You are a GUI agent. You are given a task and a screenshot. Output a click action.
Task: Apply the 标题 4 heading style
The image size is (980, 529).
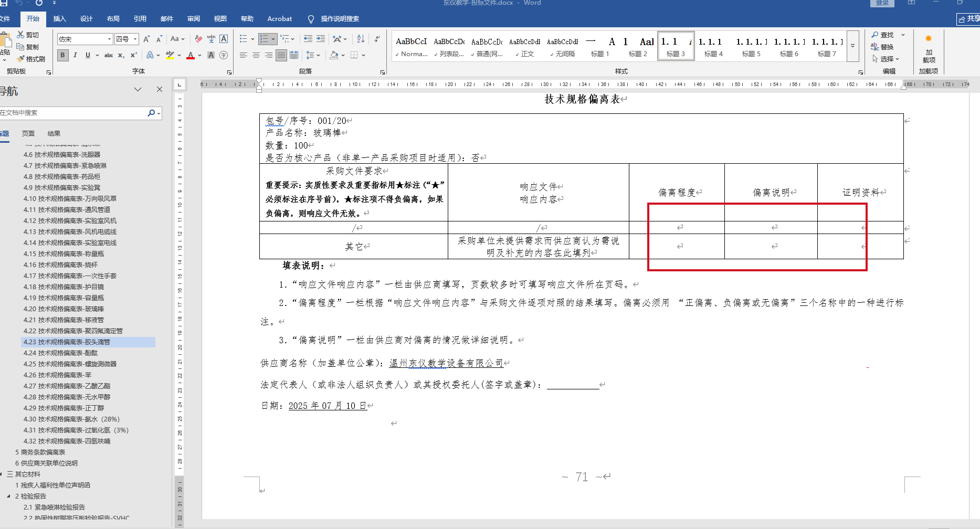(713, 46)
